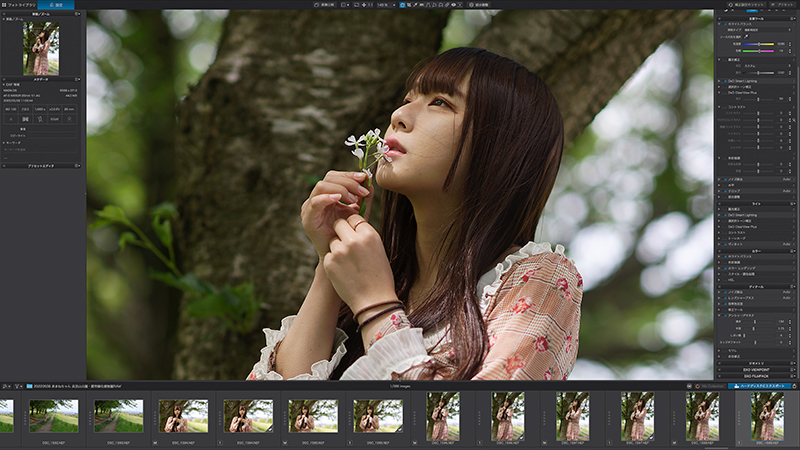Click the 1:1 zoom icon
Viewport: 800px width, 450px height.
tap(371, 5)
